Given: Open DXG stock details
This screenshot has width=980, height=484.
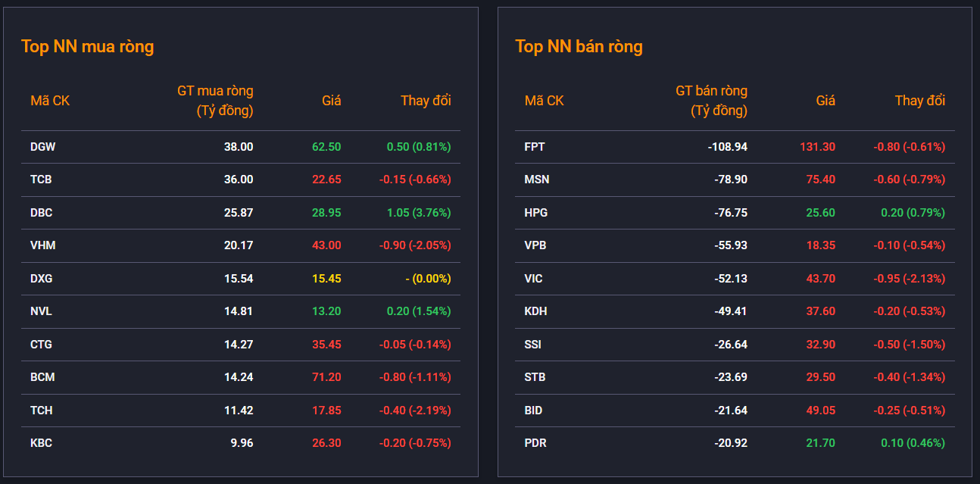Looking at the screenshot, I should point(41,279).
